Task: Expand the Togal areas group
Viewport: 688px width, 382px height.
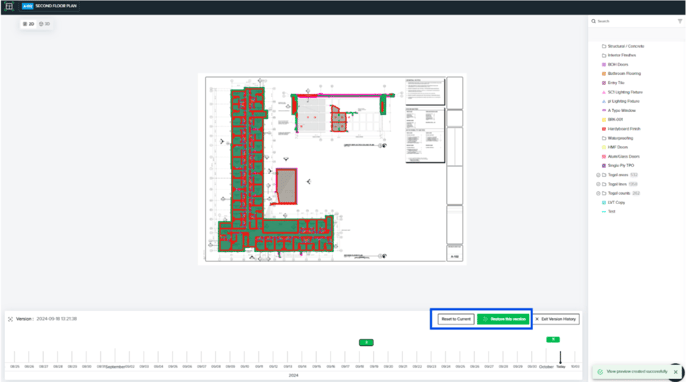Action: [x=620, y=175]
